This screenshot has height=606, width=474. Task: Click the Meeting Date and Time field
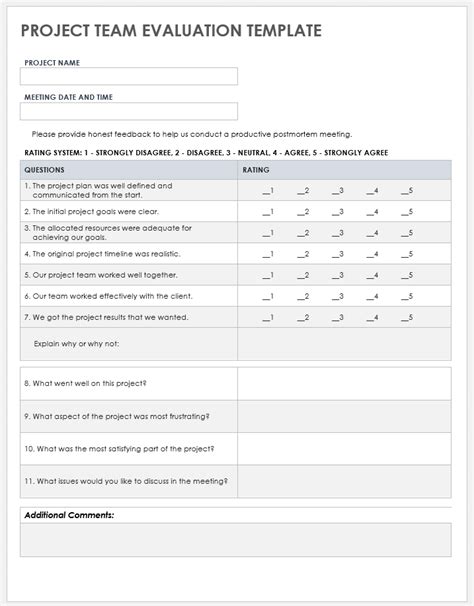pyautogui.click(x=129, y=111)
